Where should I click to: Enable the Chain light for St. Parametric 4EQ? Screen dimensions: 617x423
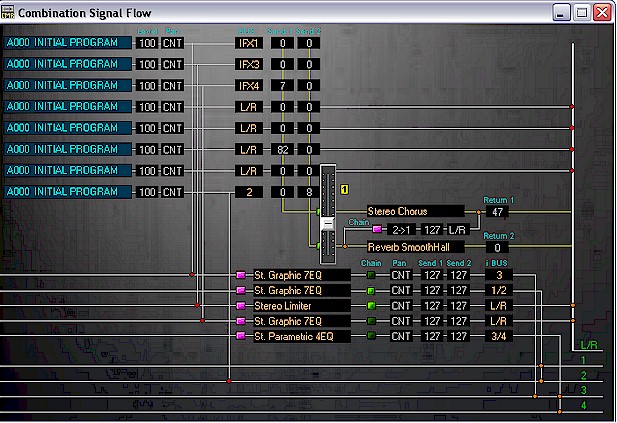(371, 337)
